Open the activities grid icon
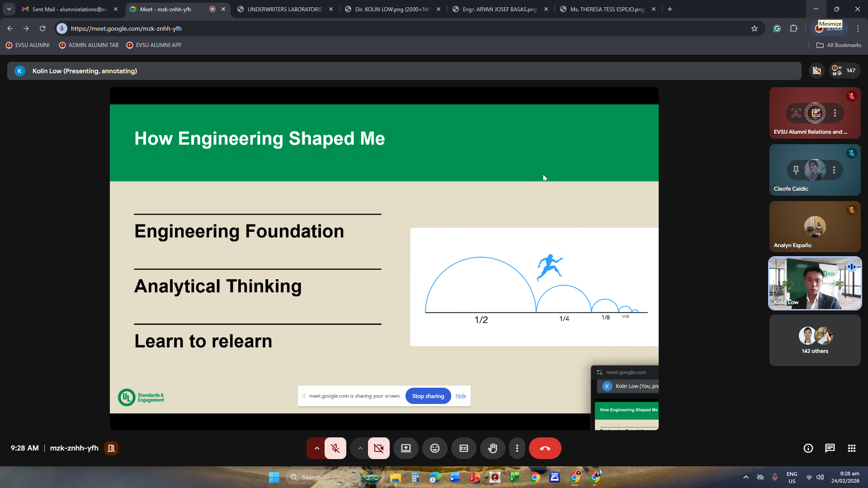This screenshot has width=868, height=488. 851,448
